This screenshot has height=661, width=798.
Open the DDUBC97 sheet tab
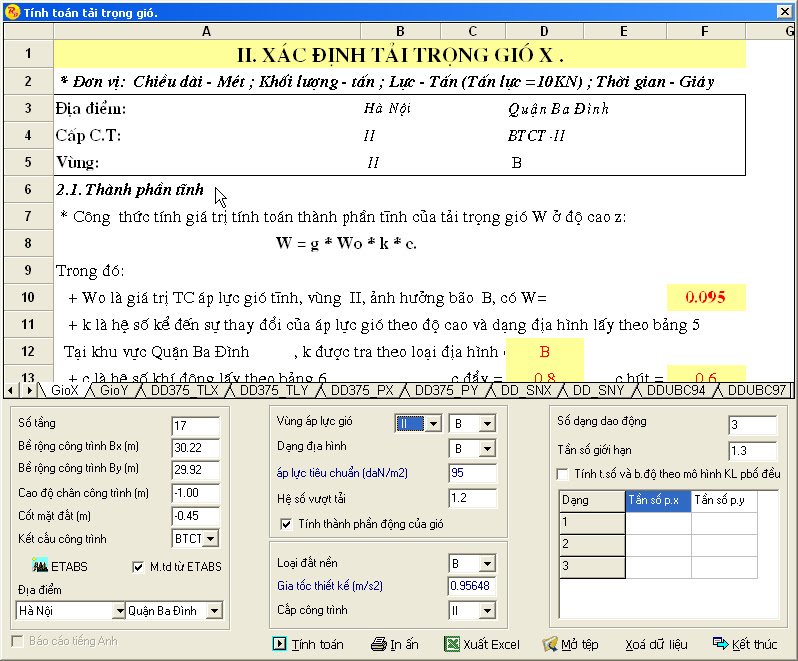(x=757, y=390)
